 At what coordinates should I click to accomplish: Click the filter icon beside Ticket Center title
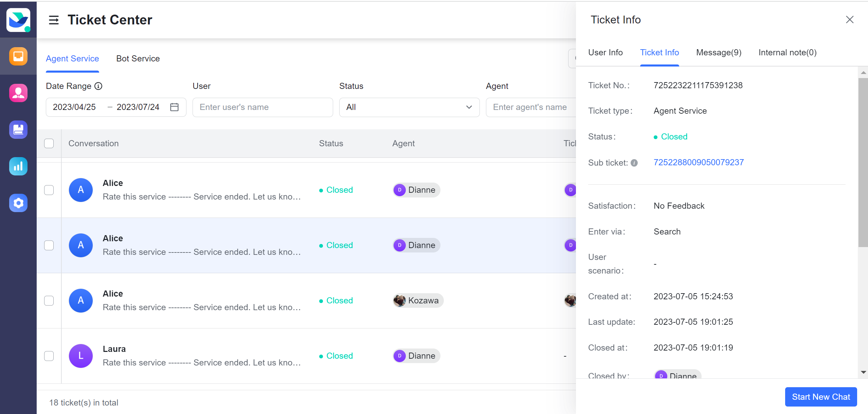[x=53, y=20]
